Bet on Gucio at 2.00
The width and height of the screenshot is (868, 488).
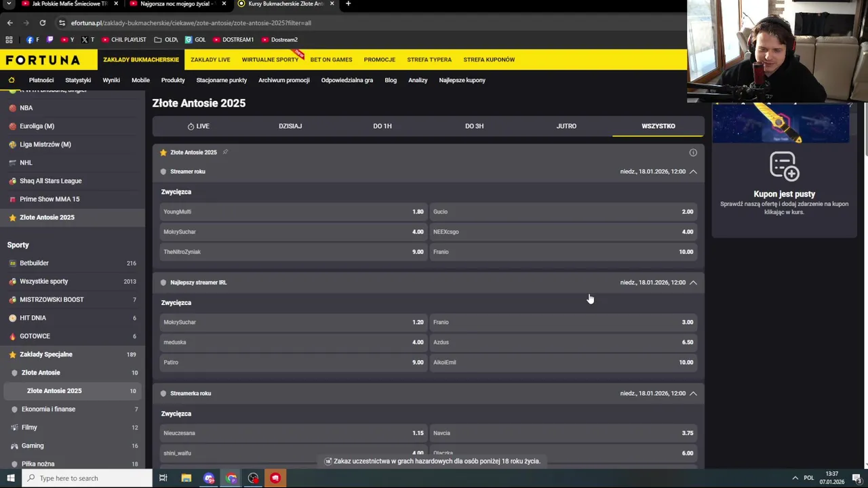coord(563,211)
